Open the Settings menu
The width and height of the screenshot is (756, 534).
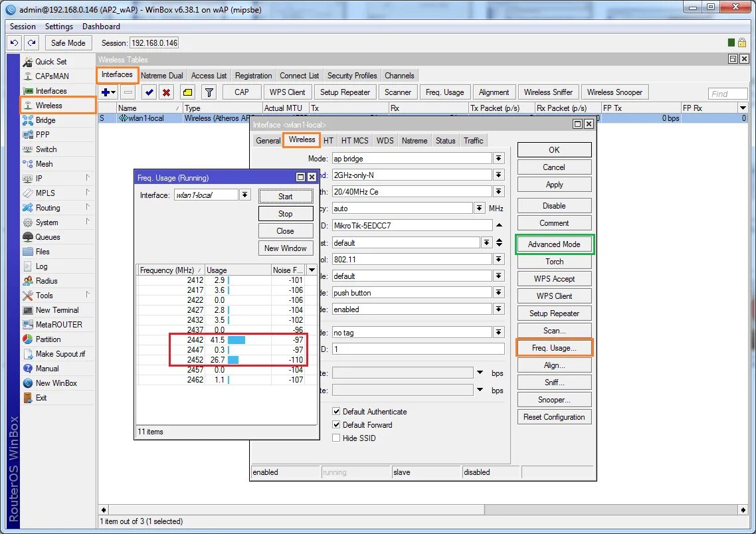point(59,27)
